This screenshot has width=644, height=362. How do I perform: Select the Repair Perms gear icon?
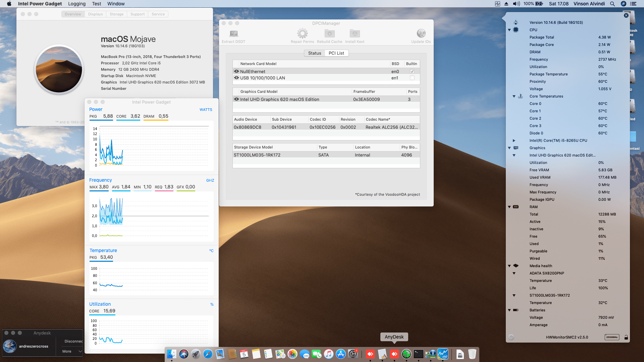302,33
